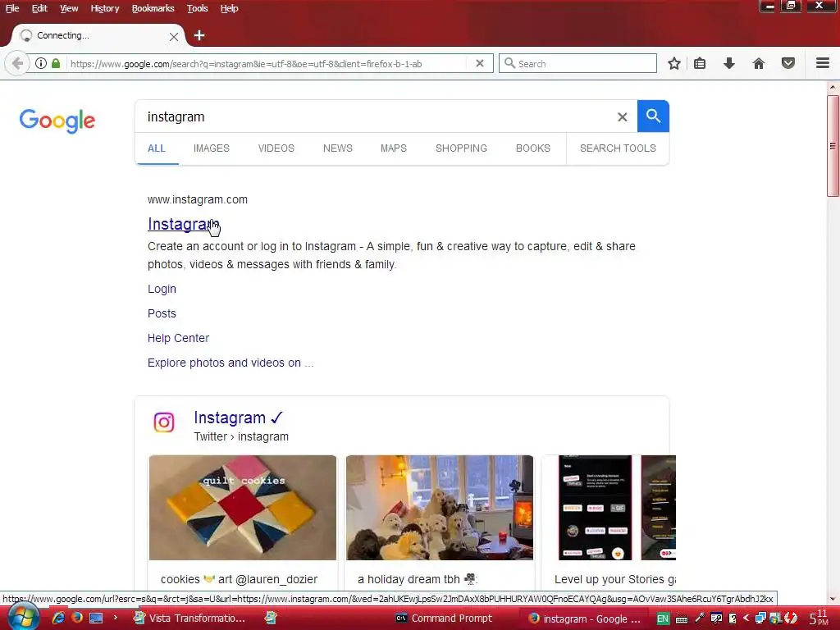
Task: Click the taskbar clock
Action: 819,618
